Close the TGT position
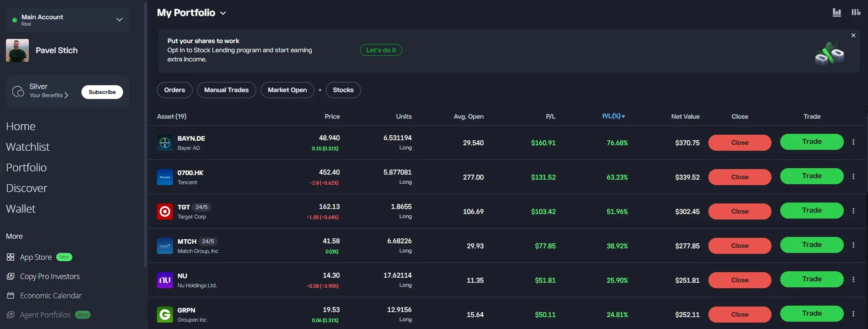The width and height of the screenshot is (868, 329). (x=740, y=212)
